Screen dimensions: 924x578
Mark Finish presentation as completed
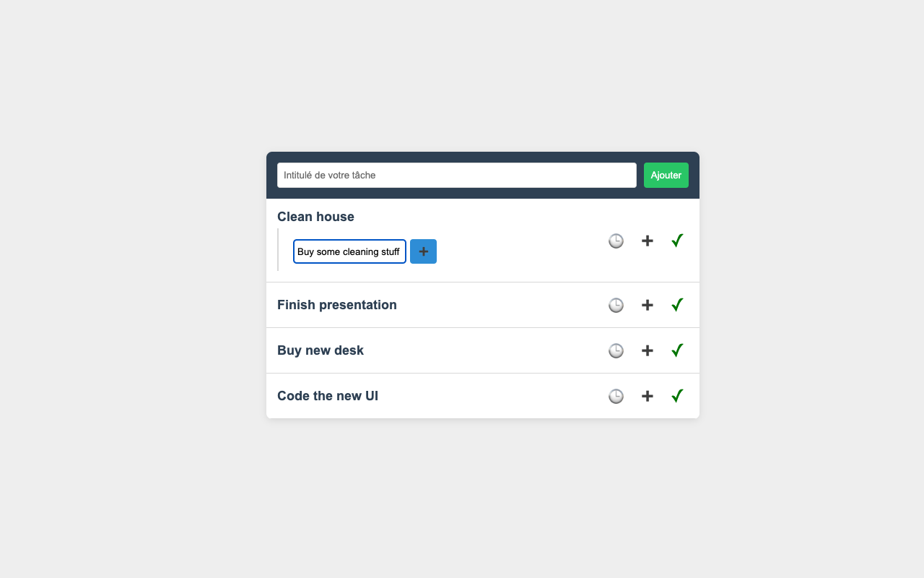677,305
